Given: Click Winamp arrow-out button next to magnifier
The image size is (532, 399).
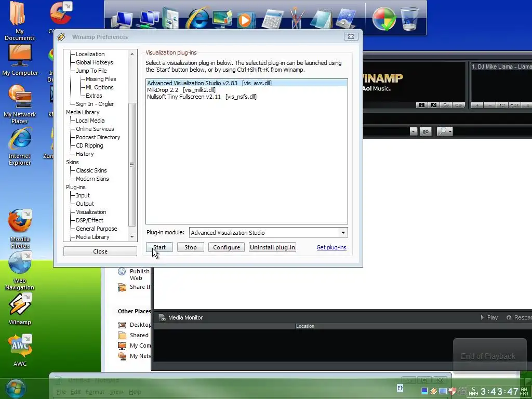Looking at the screenshot, I should click(x=446, y=105).
